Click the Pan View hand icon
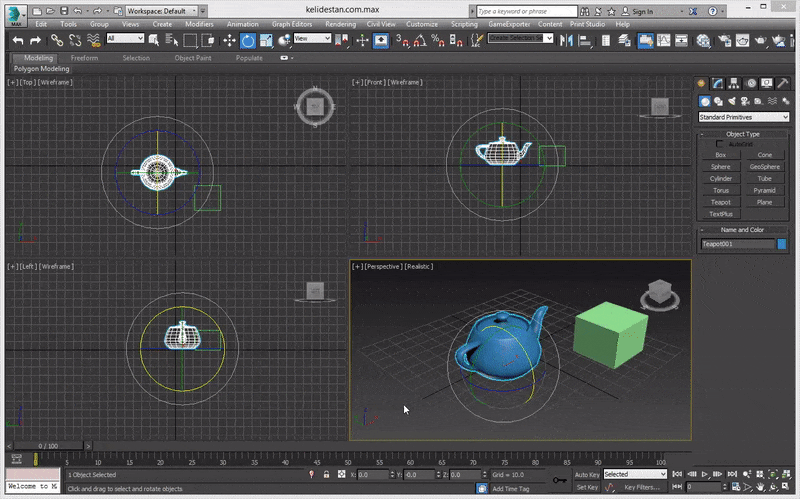 pos(761,487)
